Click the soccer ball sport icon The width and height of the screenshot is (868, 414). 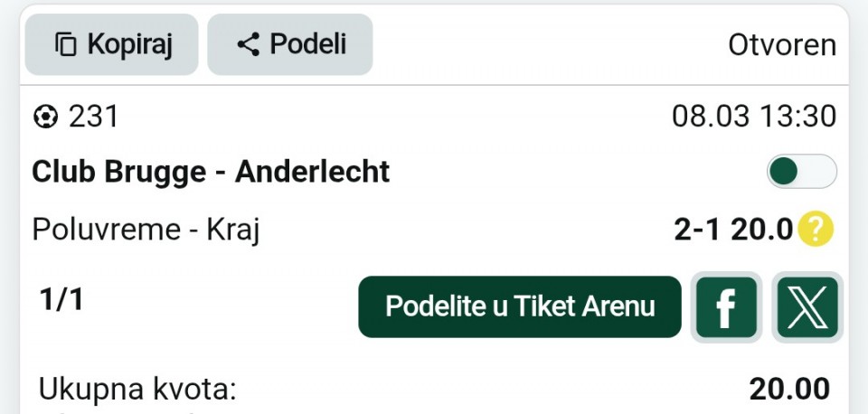point(45,118)
